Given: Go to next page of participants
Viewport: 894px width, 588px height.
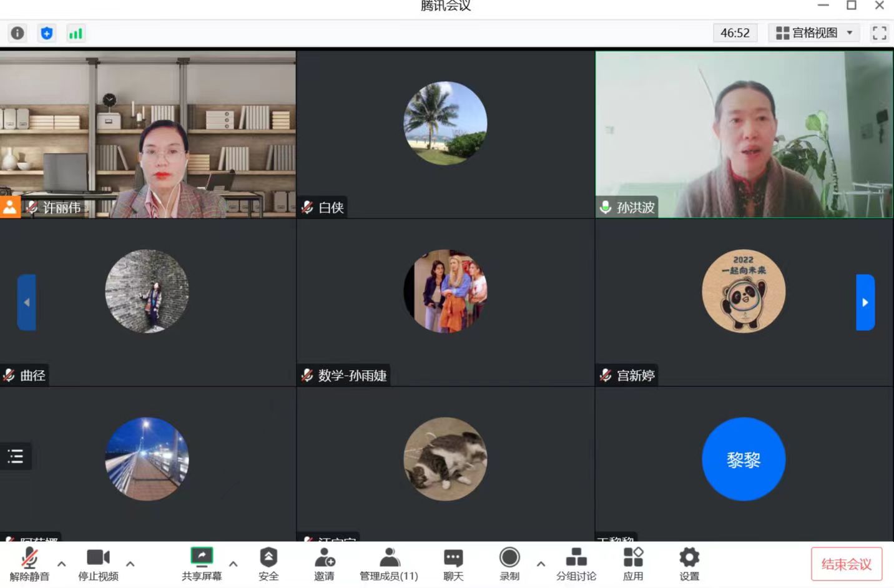Looking at the screenshot, I should 865,302.
